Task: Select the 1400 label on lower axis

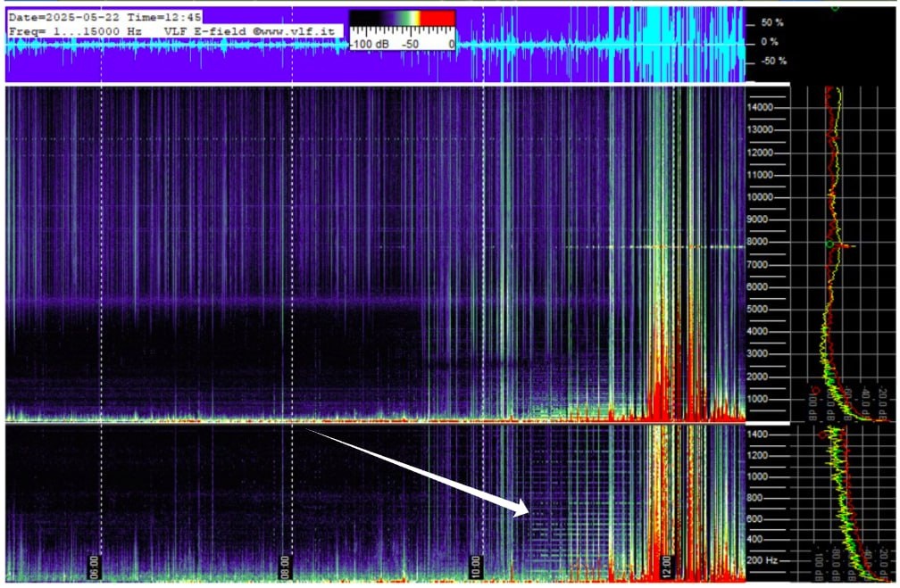Action: pos(758,435)
